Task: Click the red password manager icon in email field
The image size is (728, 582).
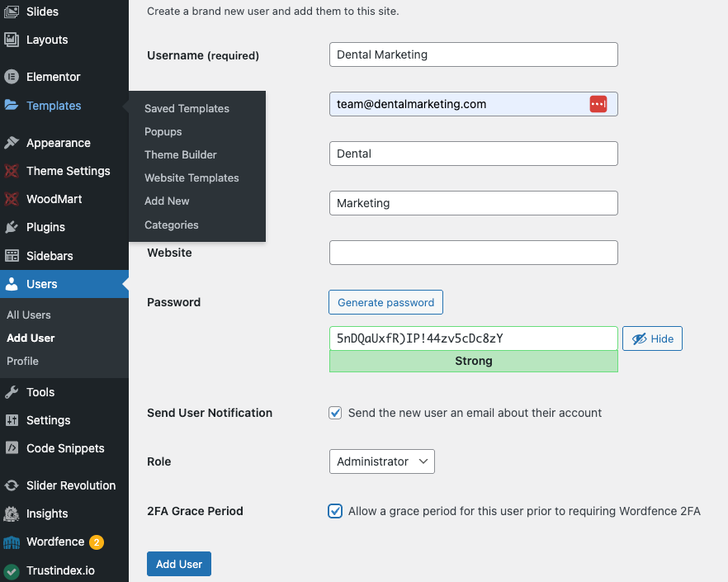Action: coord(598,104)
